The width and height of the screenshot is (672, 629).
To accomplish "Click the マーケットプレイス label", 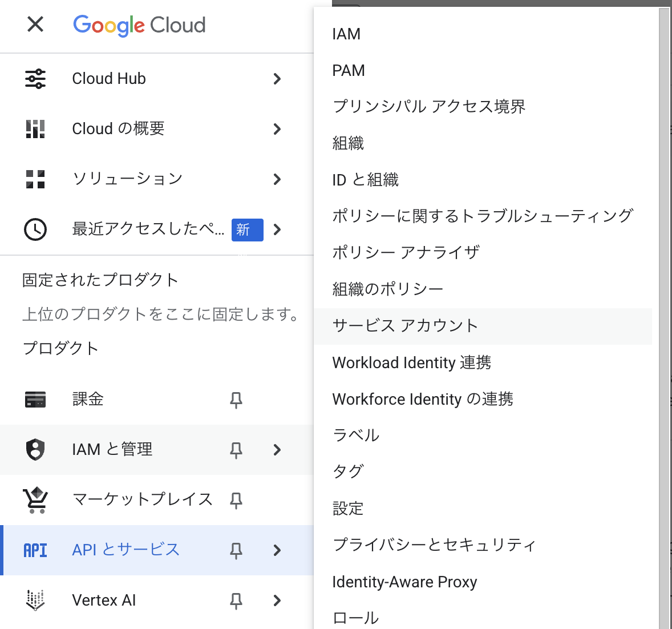I will click(x=142, y=500).
